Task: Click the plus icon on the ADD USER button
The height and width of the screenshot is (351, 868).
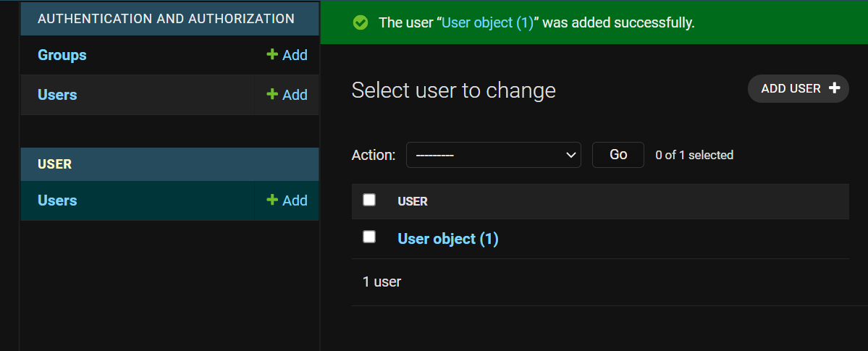Action: click(x=834, y=88)
